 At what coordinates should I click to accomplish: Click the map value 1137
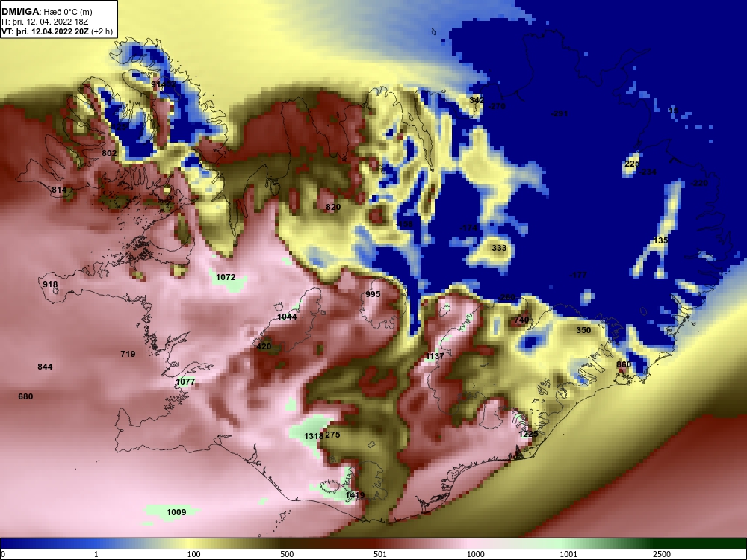pos(435,356)
